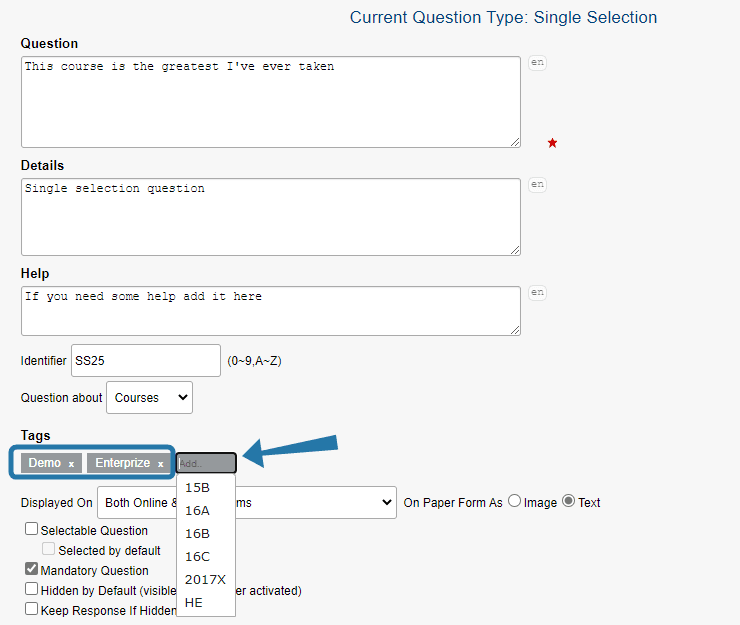Toggle the Hidden by Default checkbox
The height and width of the screenshot is (625, 740).
(x=32, y=590)
